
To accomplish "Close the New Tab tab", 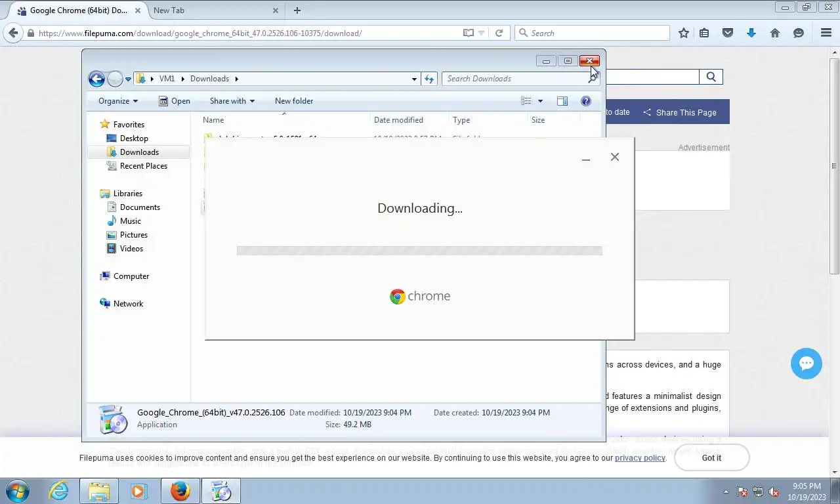I will 276,10.
